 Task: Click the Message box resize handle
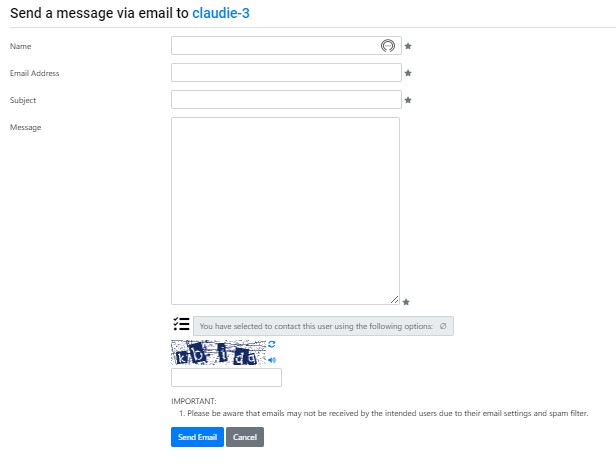[x=394, y=300]
